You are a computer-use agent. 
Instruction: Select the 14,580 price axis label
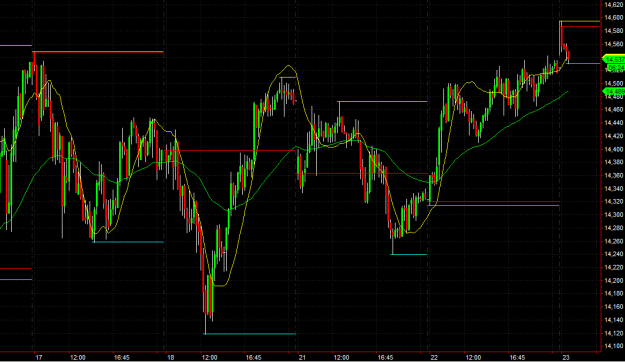coord(614,31)
